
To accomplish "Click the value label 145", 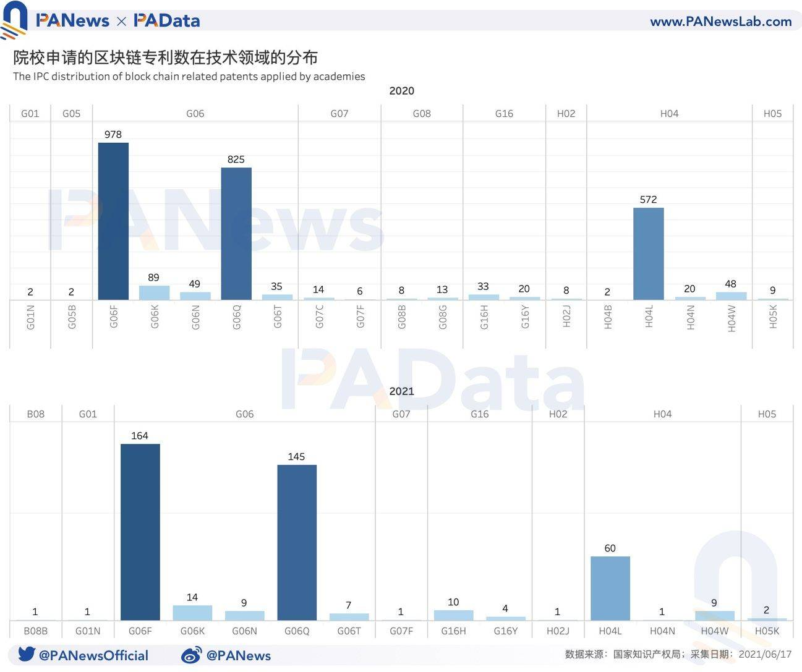I will [x=296, y=456].
